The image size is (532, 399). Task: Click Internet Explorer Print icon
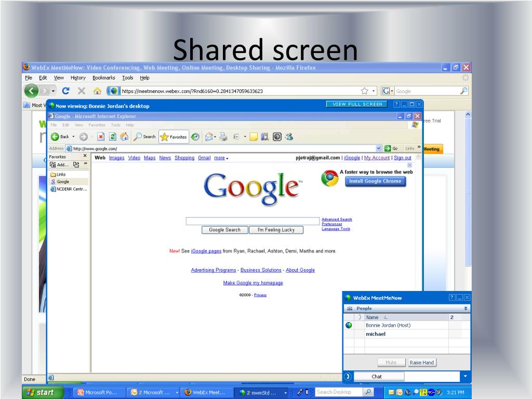tap(223, 137)
